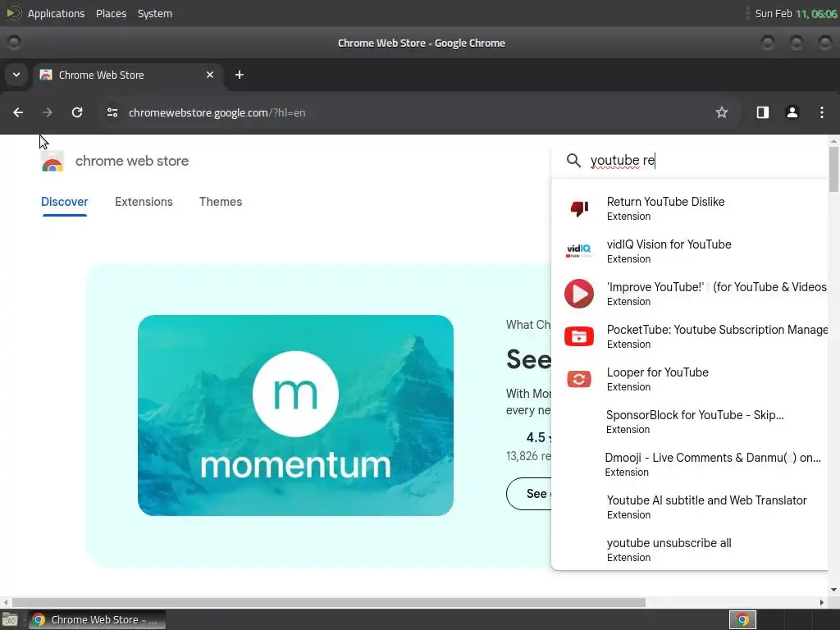The image size is (840, 630).
Task: Choose youtube unsubscribe all suggestion
Action: click(x=690, y=550)
